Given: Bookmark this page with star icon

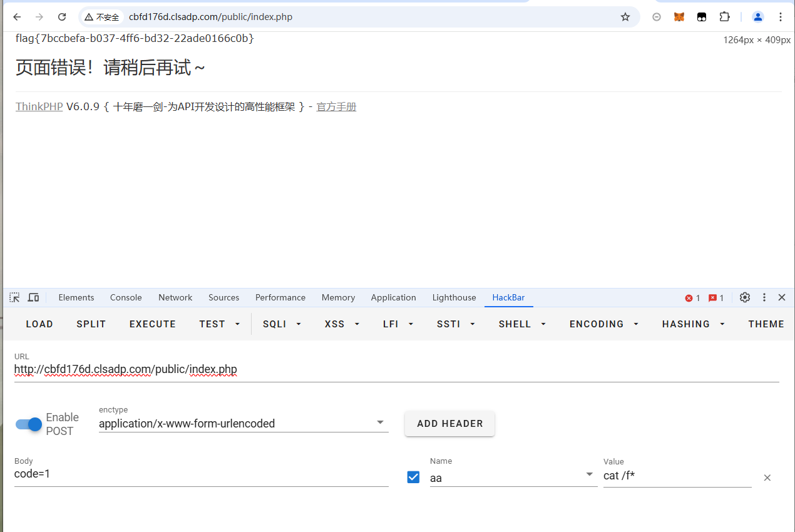Looking at the screenshot, I should coord(625,17).
